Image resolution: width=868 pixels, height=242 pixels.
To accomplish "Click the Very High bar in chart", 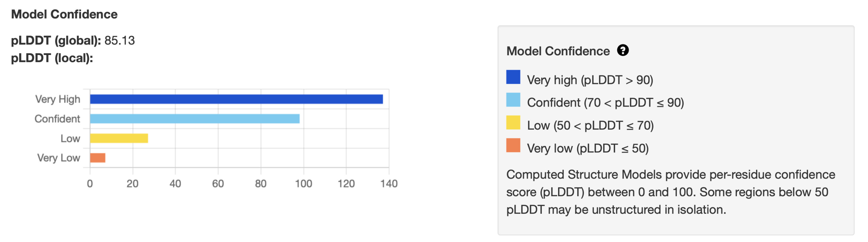I will 236,99.
